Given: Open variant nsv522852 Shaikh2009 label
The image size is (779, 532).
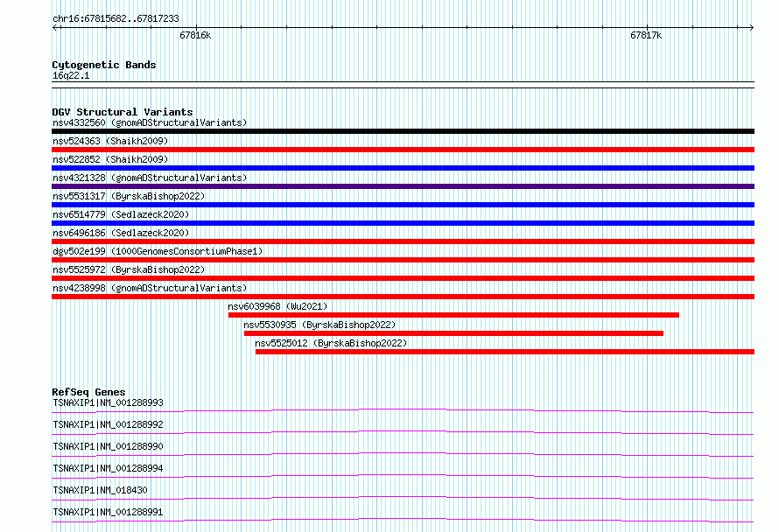Looking at the screenshot, I should click(110, 159).
